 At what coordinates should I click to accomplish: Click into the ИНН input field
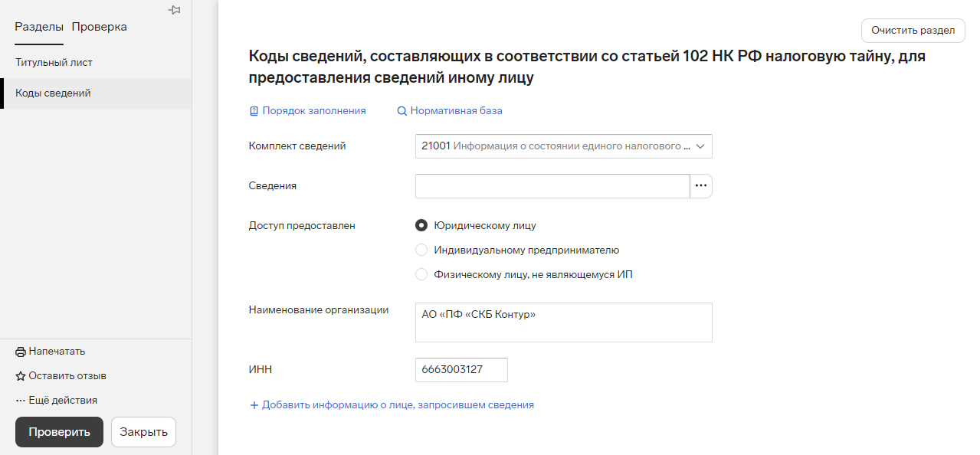coord(461,370)
